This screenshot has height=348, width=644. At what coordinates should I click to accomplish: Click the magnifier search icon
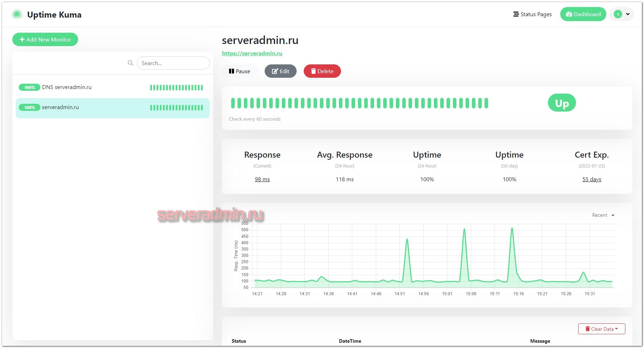(x=130, y=63)
